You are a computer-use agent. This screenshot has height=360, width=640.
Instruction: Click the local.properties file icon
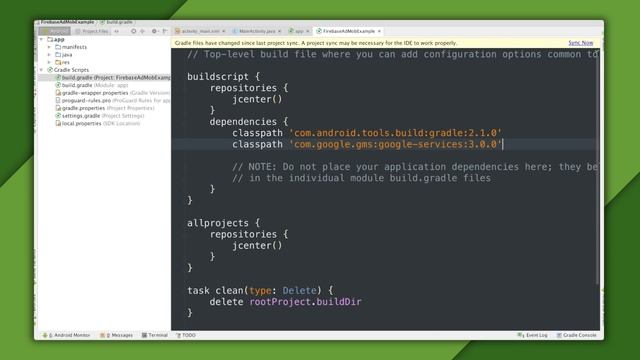tap(58, 123)
